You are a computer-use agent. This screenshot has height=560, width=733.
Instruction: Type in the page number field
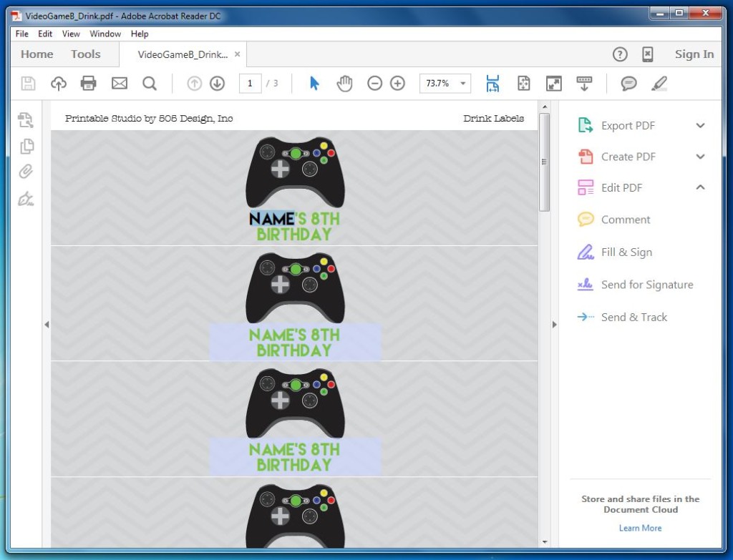coord(250,83)
